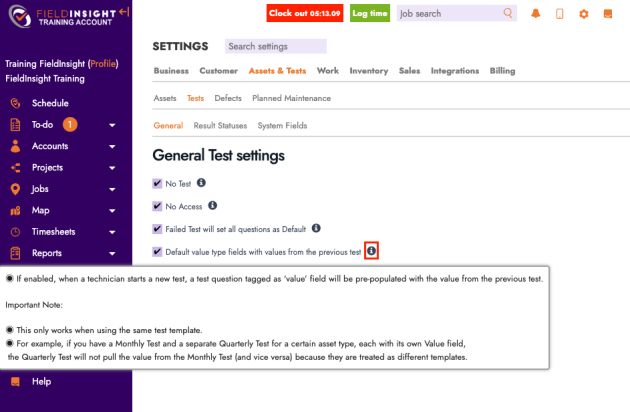Viewport: 630px width, 412px height.
Task: Switch to the Sales settings tab
Action: 409,71
